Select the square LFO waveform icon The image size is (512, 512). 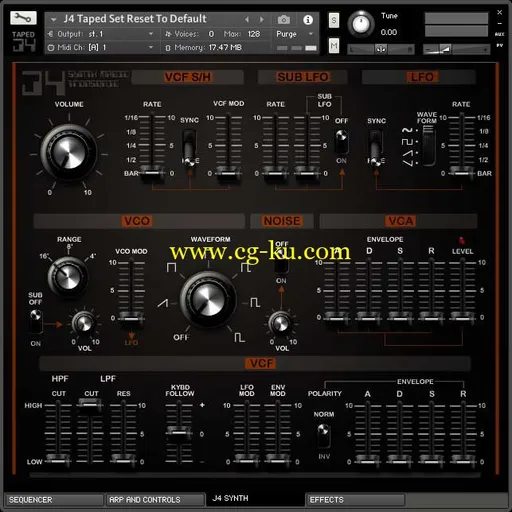click(407, 142)
